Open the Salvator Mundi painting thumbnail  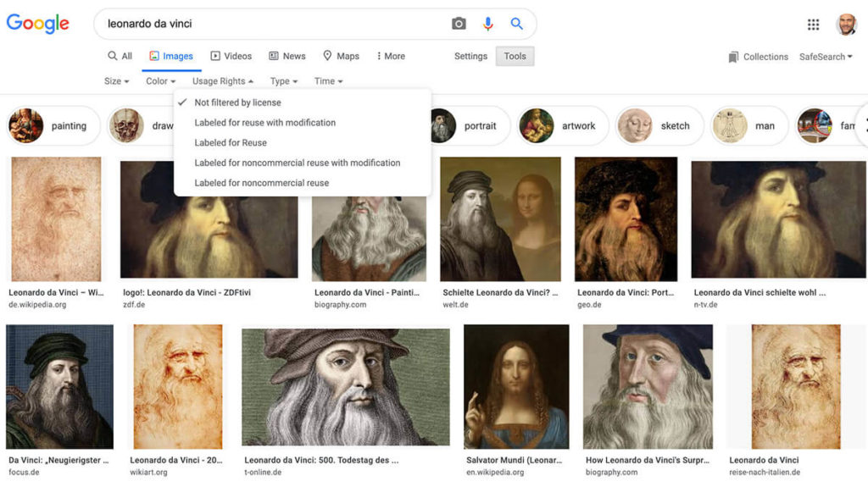point(516,386)
